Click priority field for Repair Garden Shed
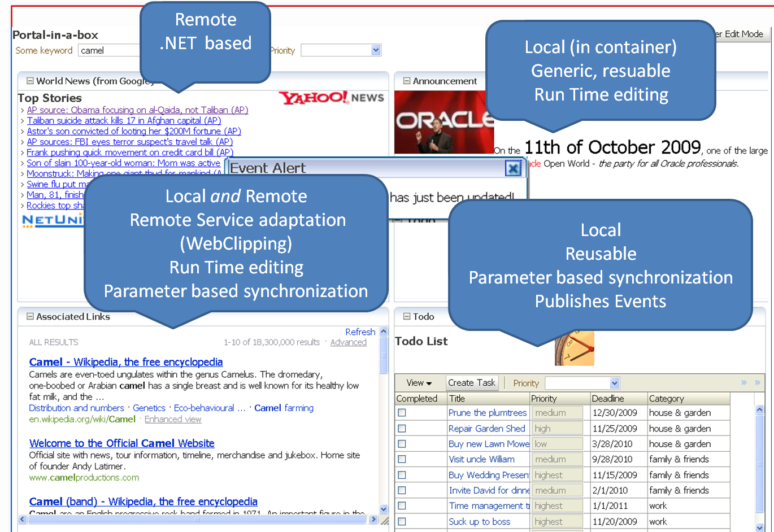 [557, 429]
